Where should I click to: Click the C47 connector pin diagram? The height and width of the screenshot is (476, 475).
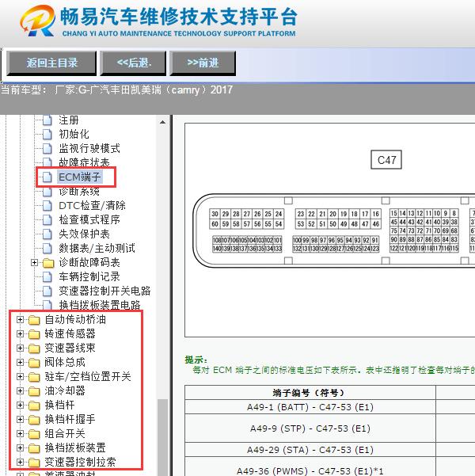point(334,230)
